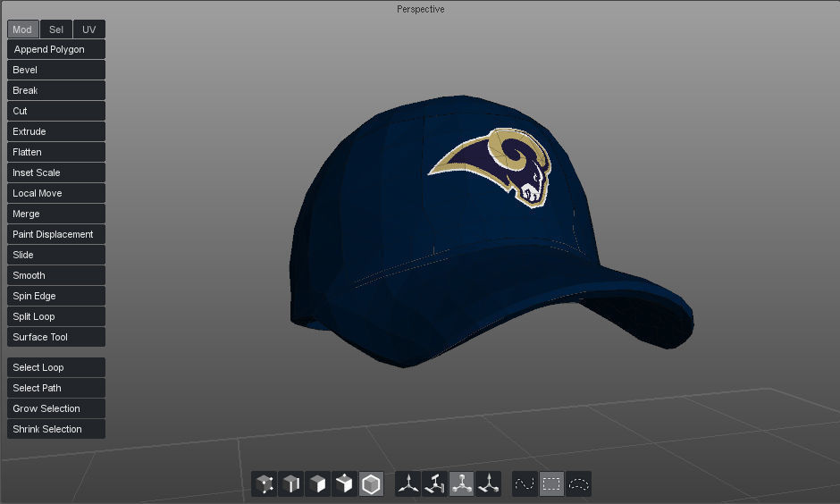The height and width of the screenshot is (504, 840).
Task: Click Select Path button
Action: 56,388
